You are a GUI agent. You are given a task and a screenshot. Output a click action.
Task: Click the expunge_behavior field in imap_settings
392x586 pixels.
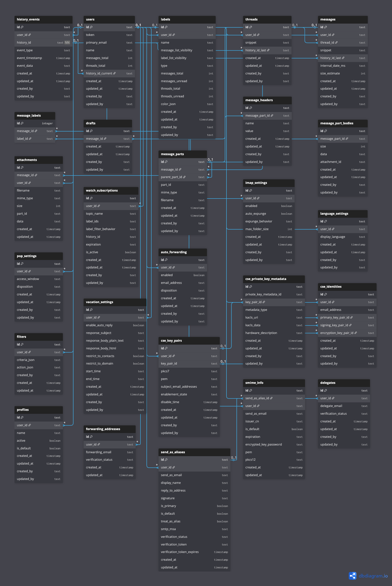click(269, 221)
